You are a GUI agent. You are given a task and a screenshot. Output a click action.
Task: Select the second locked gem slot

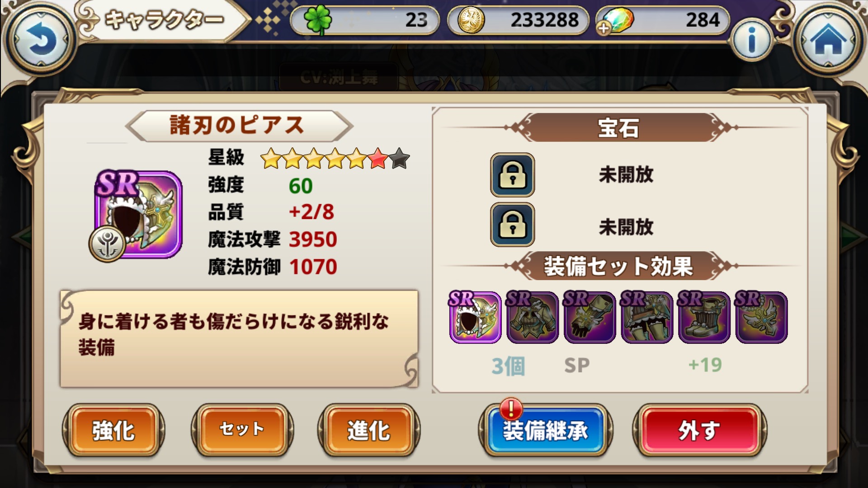[x=512, y=225]
